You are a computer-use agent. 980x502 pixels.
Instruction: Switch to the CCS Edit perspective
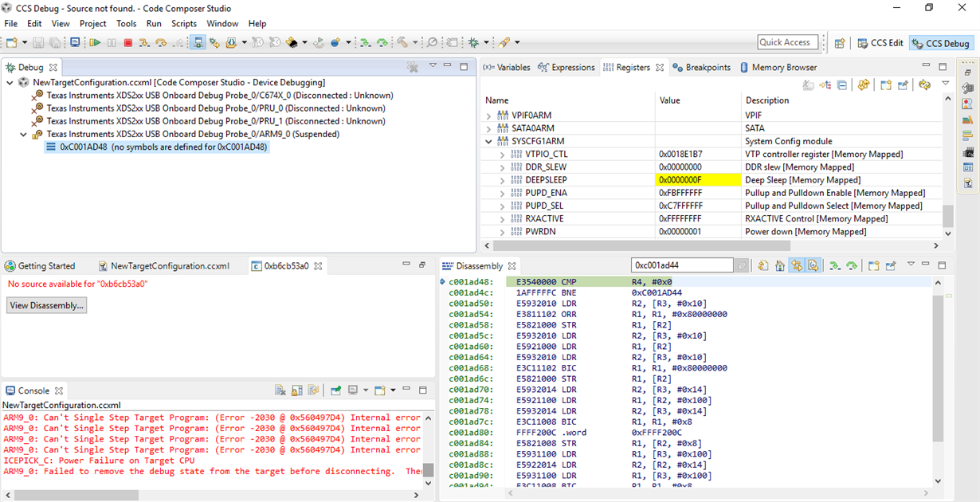[880, 43]
